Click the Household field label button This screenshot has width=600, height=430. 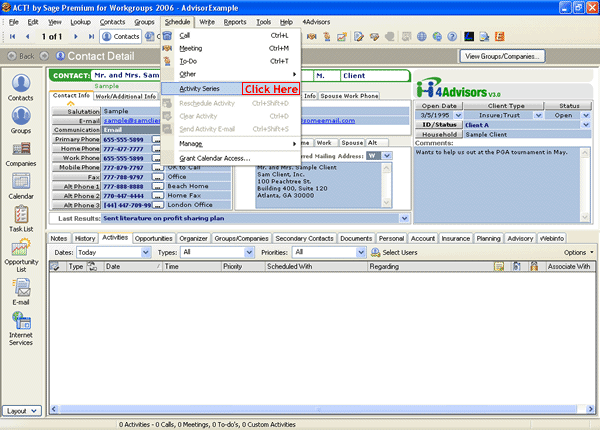[x=439, y=134]
